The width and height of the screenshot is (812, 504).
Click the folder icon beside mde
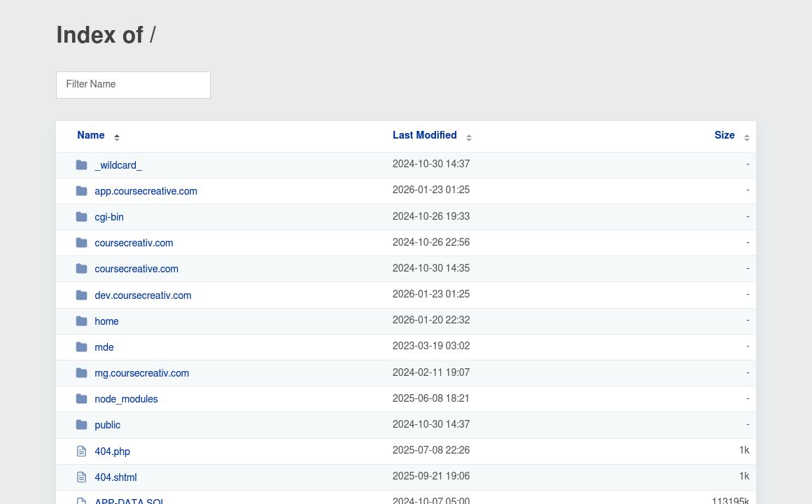point(82,347)
